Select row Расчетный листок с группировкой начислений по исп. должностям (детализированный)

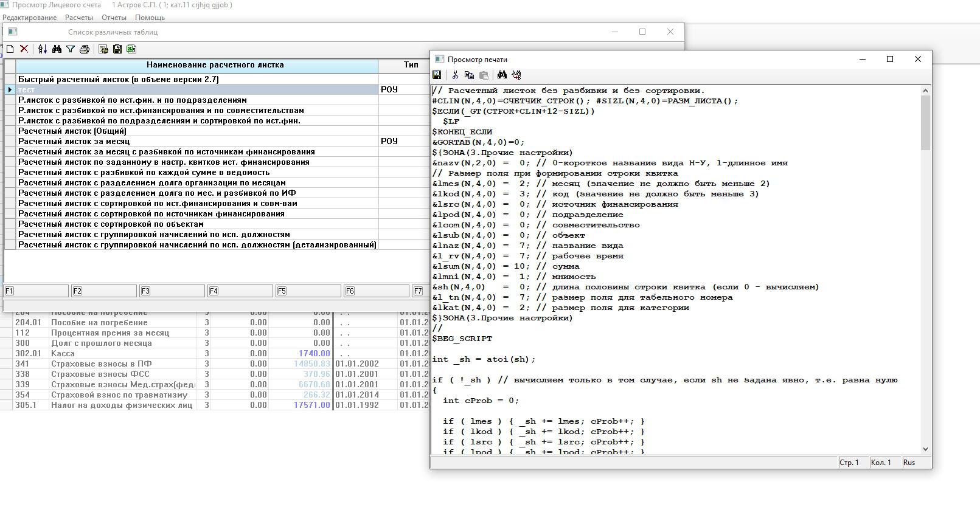coord(197,245)
